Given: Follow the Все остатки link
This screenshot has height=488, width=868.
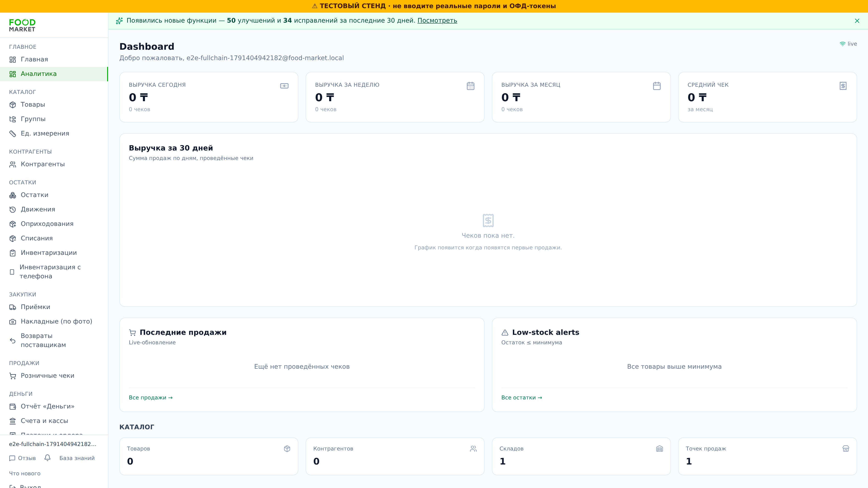Looking at the screenshot, I should pyautogui.click(x=522, y=397).
